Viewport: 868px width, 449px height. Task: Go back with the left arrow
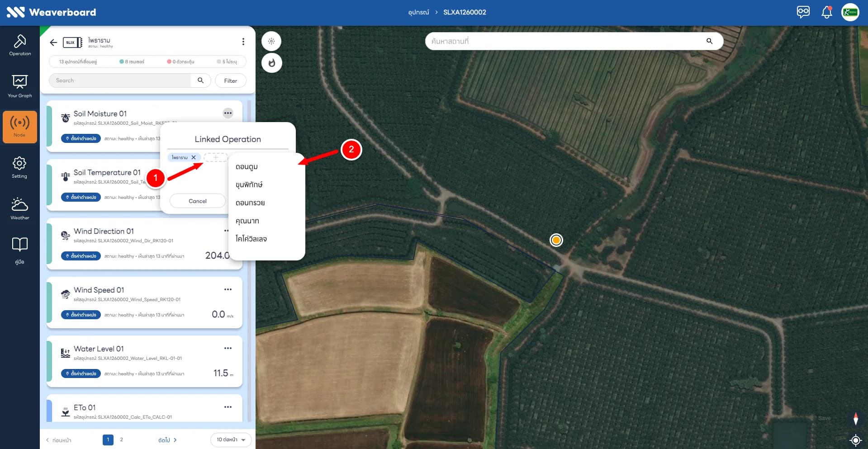click(53, 43)
